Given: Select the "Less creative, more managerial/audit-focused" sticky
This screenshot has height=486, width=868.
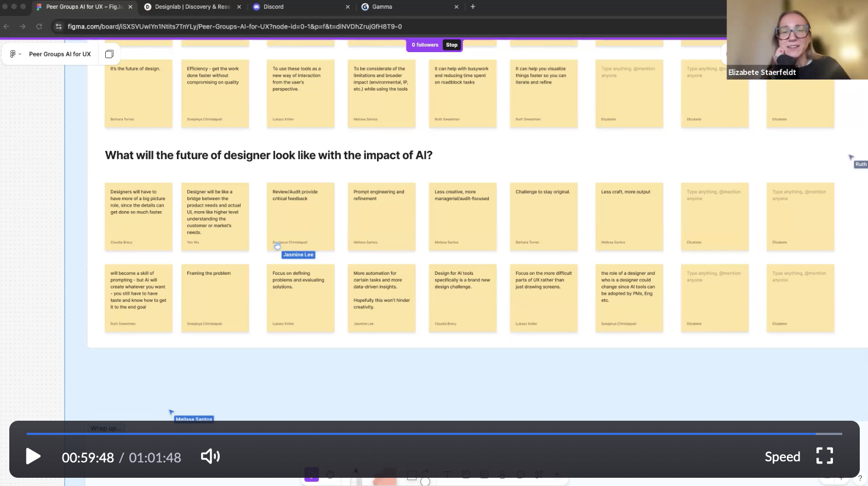Looking at the screenshot, I should 462,217.
